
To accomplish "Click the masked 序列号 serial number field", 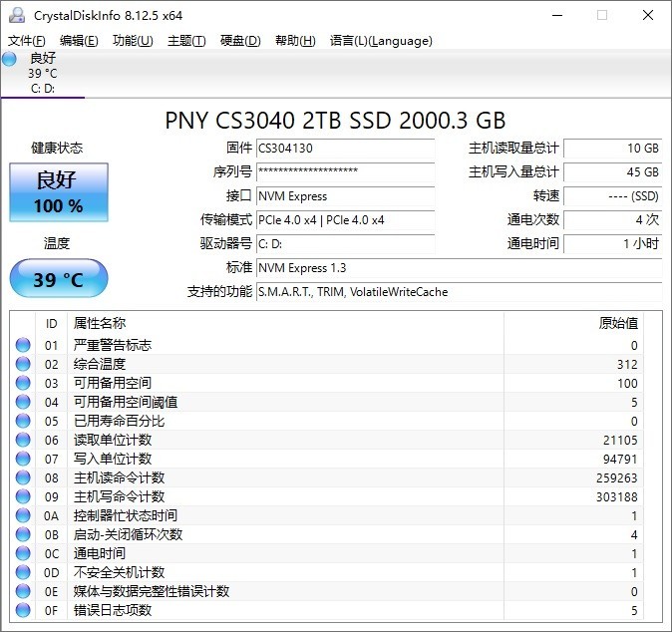I will [x=345, y=172].
